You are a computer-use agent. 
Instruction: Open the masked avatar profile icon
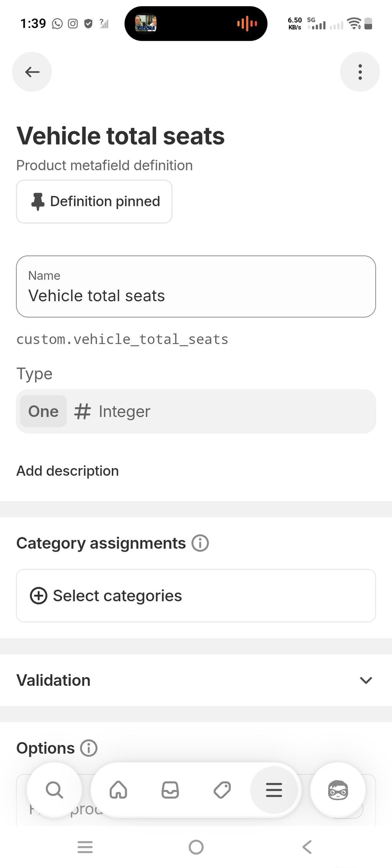[x=338, y=790]
